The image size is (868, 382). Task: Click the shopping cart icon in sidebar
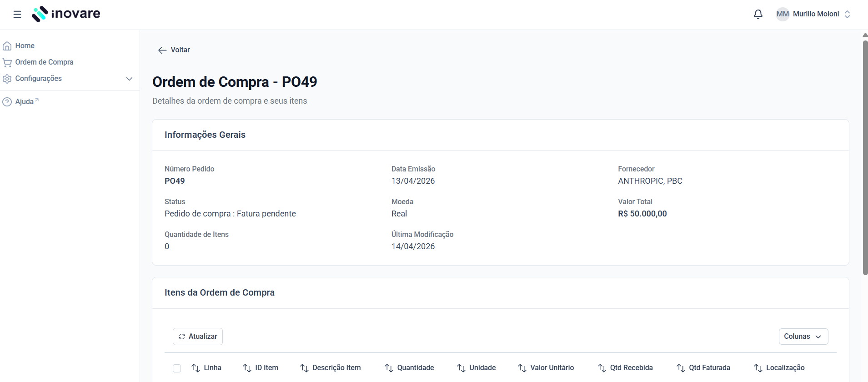[x=7, y=62]
